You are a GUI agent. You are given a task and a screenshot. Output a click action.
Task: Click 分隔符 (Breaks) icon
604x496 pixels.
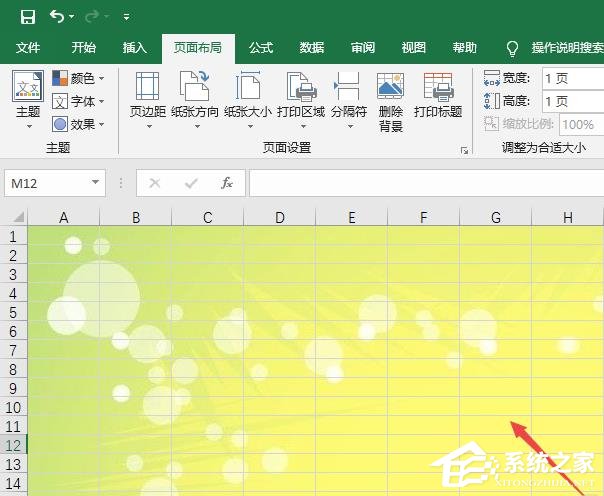pos(349,90)
